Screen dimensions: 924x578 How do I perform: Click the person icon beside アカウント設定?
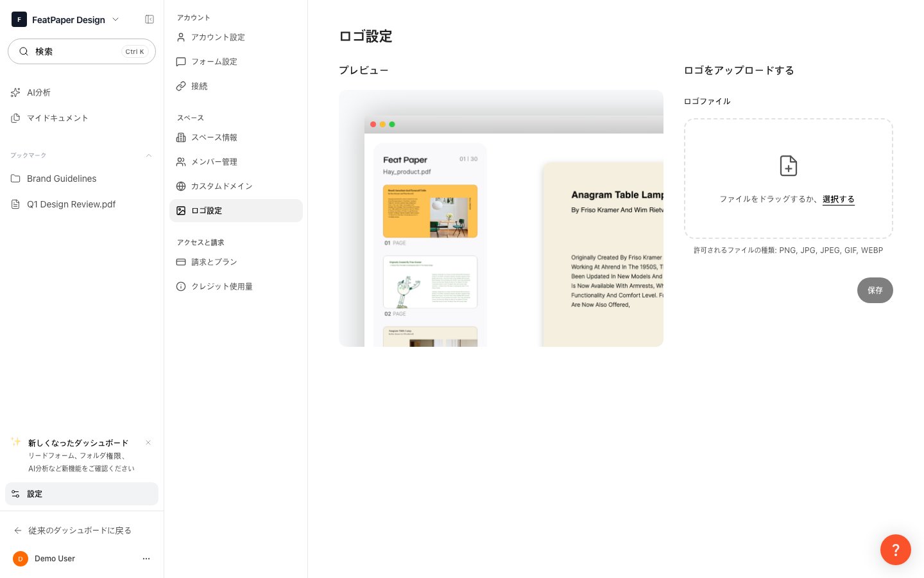181,37
